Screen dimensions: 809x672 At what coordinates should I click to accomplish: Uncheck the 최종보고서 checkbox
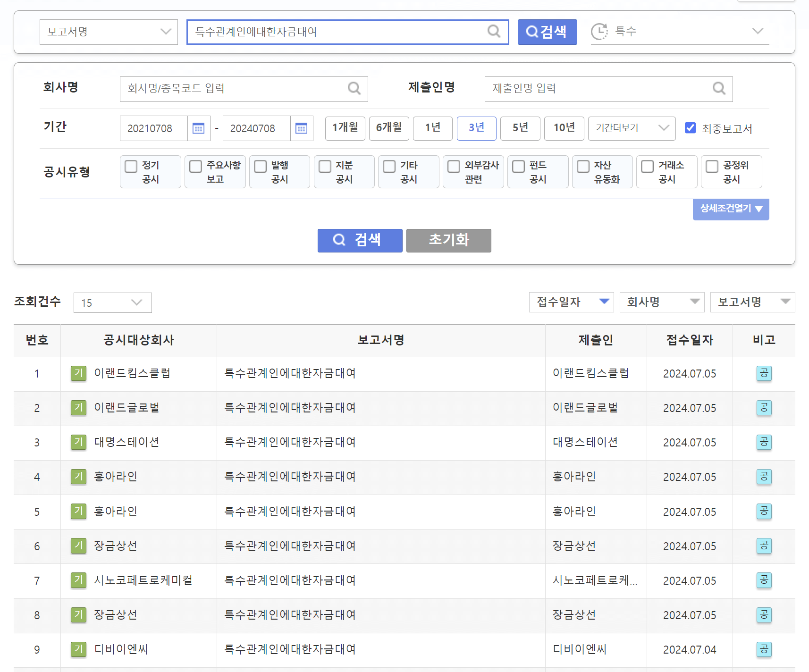(x=691, y=127)
